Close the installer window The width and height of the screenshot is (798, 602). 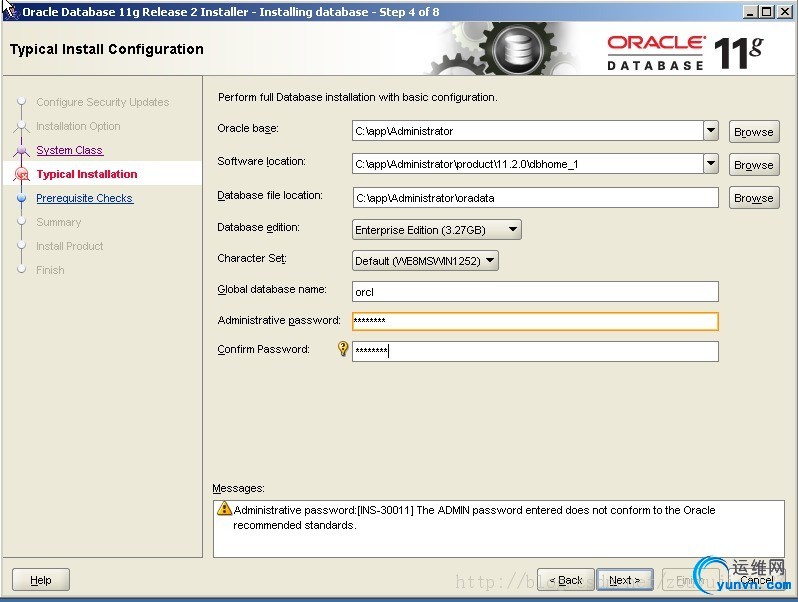[x=784, y=12]
